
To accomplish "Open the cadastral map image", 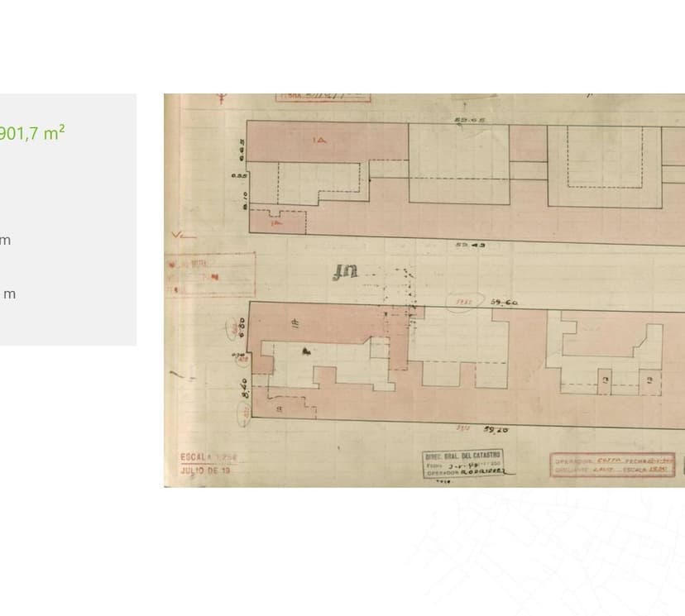I will click(424, 289).
